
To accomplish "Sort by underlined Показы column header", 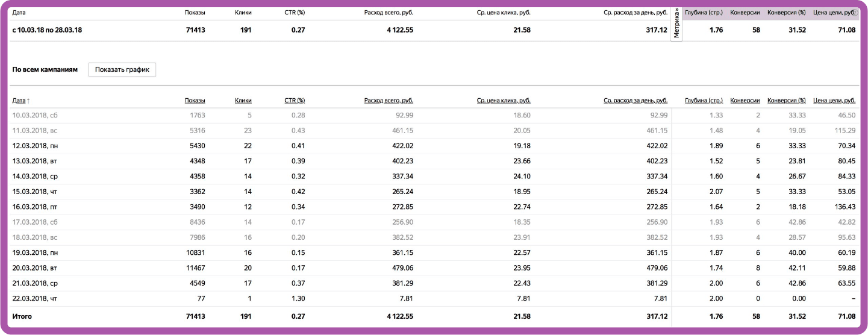I will click(195, 101).
